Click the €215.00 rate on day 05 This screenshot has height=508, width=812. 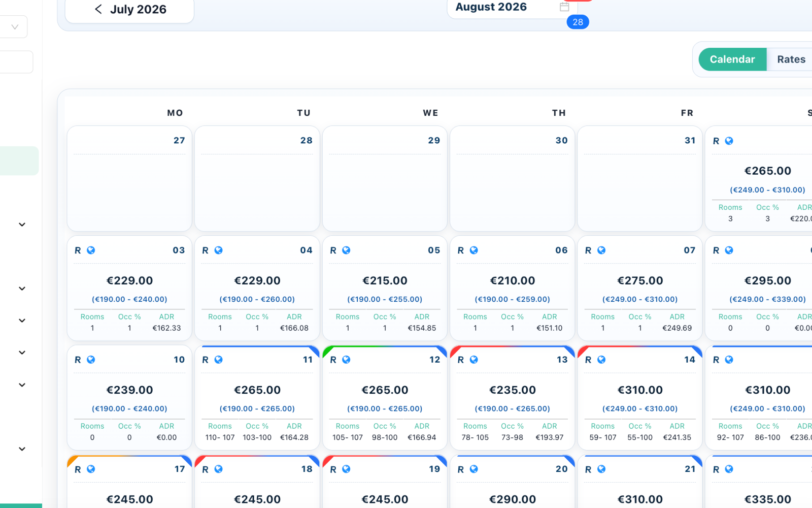click(385, 280)
